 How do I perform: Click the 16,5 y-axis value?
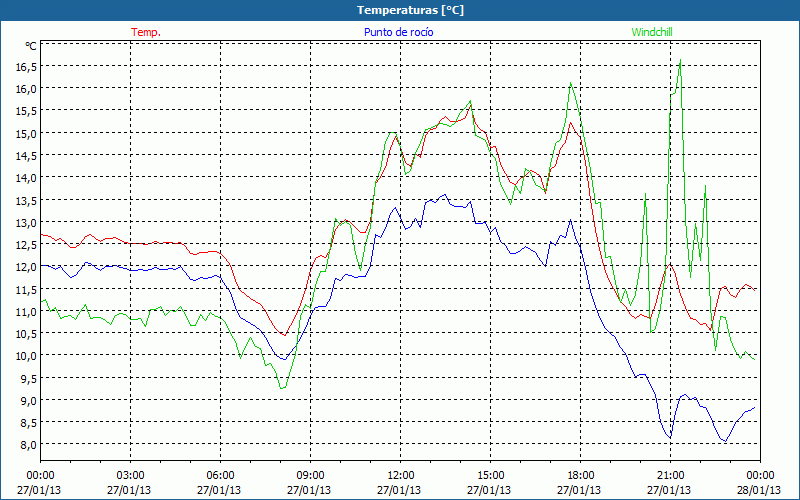point(27,66)
